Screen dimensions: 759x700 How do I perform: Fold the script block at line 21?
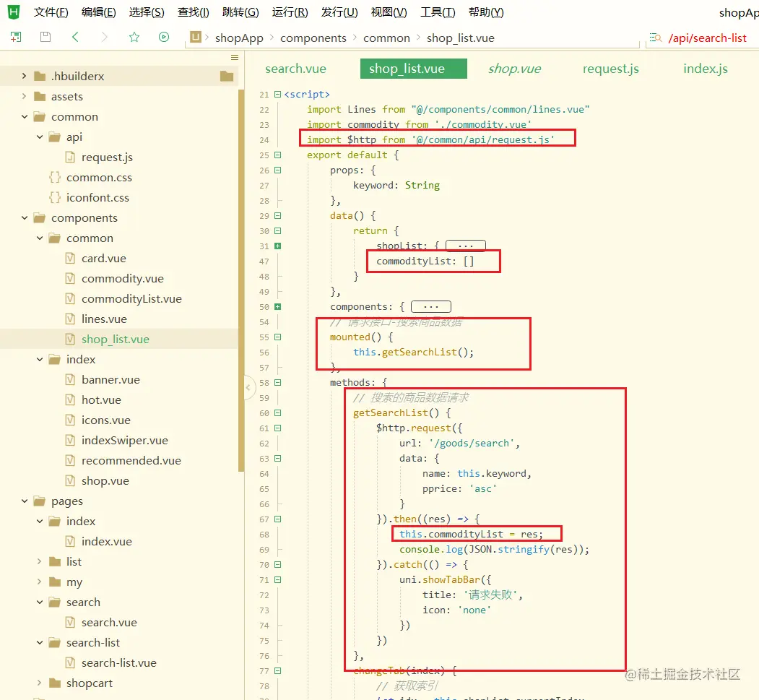(278, 95)
